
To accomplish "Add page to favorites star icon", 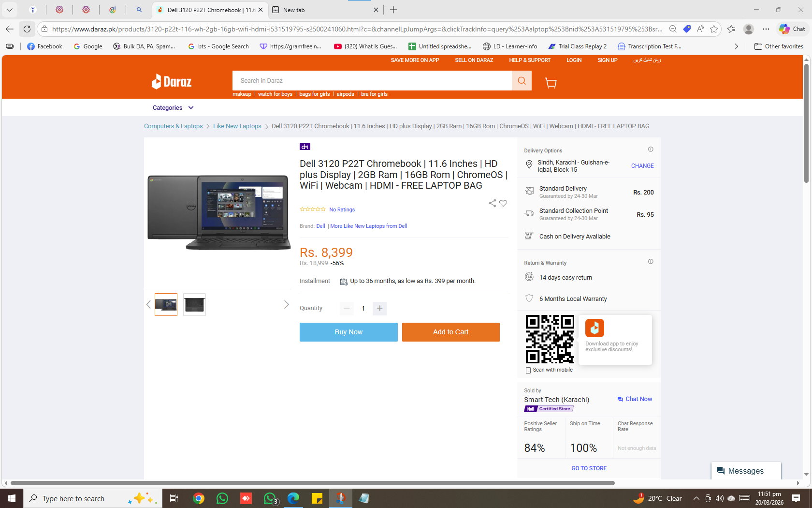I will 714,29.
